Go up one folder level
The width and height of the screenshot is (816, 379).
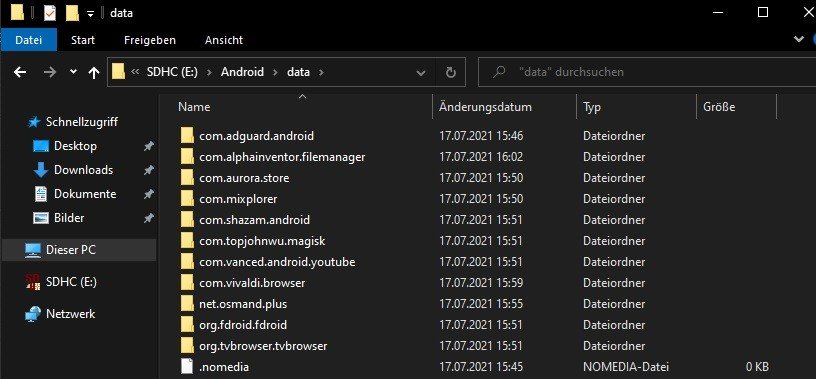pyautogui.click(x=94, y=72)
